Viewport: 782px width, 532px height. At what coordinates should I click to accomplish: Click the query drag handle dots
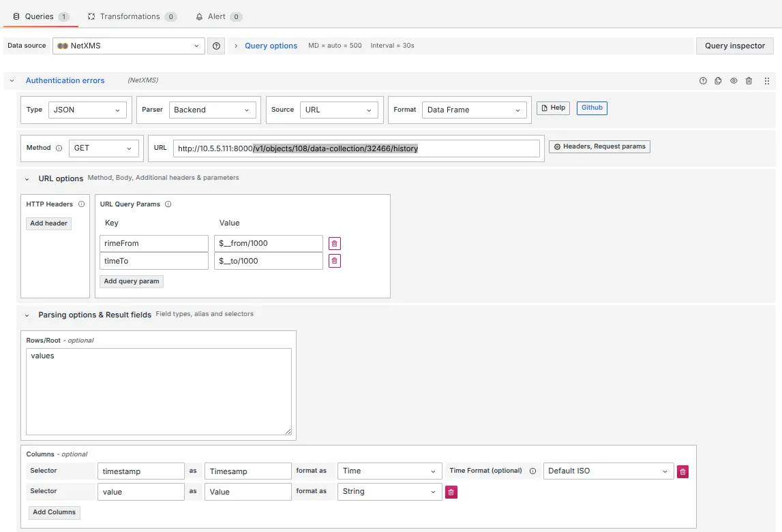click(766, 80)
